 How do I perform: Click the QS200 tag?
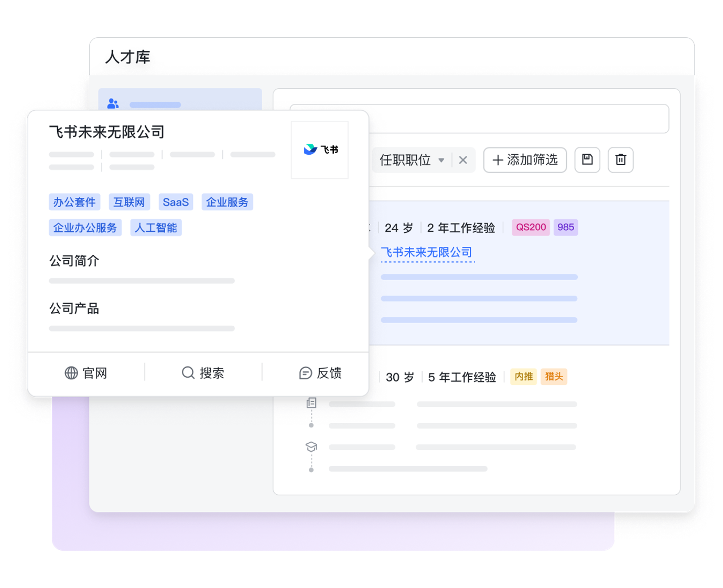coord(531,227)
